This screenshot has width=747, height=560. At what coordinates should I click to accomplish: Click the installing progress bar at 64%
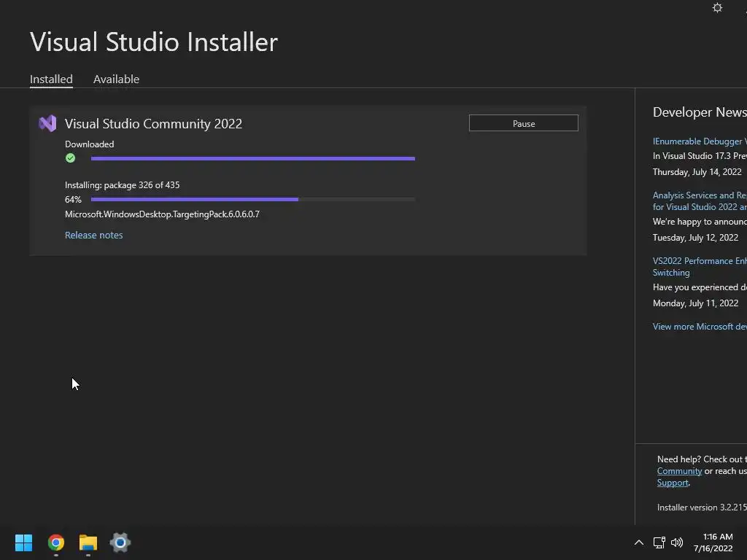pyautogui.click(x=252, y=199)
